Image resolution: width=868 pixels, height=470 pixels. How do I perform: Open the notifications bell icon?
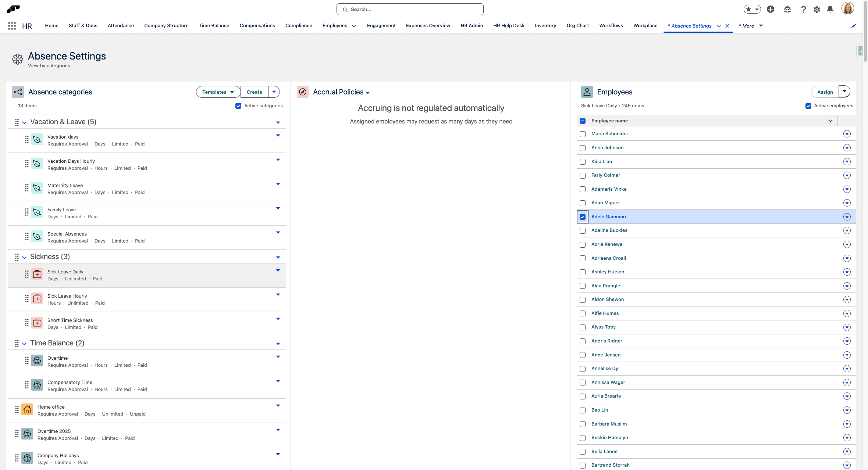[830, 9]
